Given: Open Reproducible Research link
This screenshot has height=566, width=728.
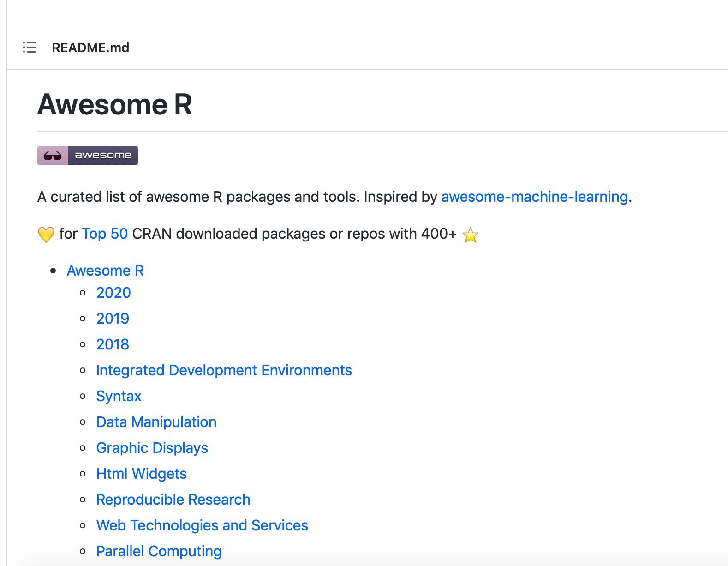Looking at the screenshot, I should tap(173, 500).
